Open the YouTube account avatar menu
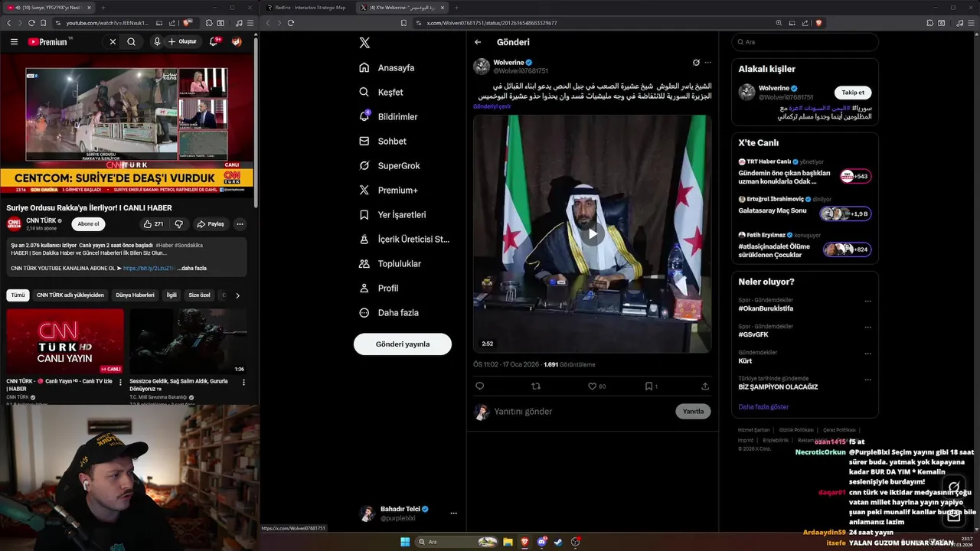This screenshot has width=980, height=551. (237, 42)
